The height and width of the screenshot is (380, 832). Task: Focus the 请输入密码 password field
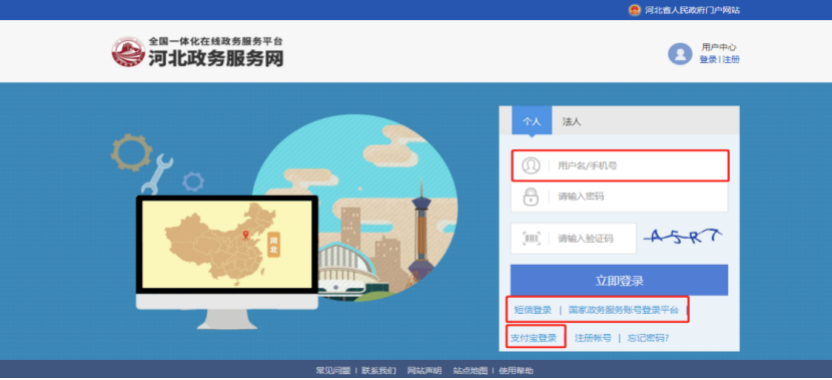pyautogui.click(x=620, y=197)
